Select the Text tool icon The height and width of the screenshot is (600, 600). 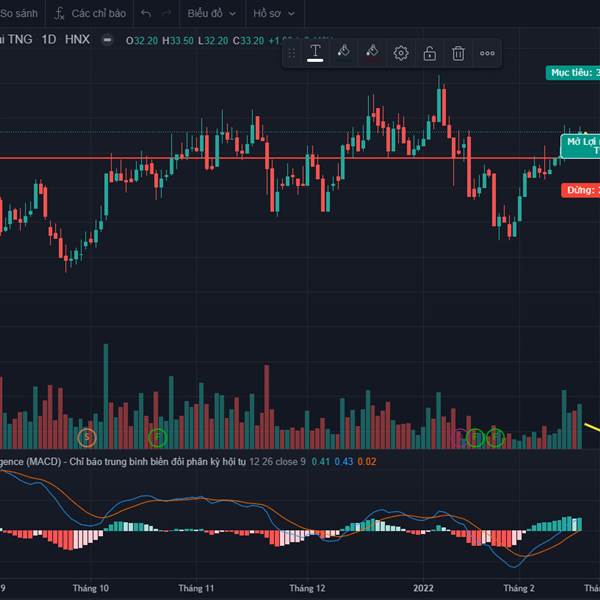click(x=315, y=53)
